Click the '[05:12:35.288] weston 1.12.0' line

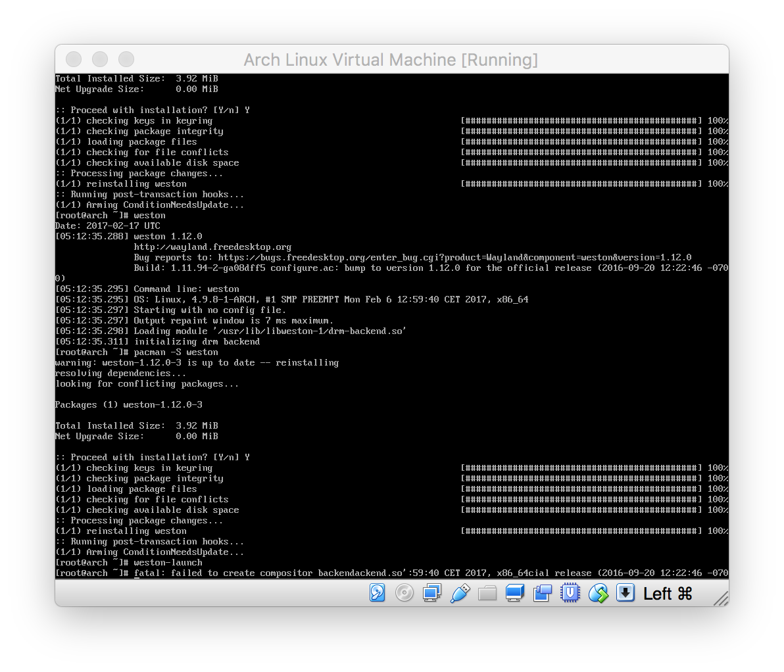pyautogui.click(x=128, y=236)
